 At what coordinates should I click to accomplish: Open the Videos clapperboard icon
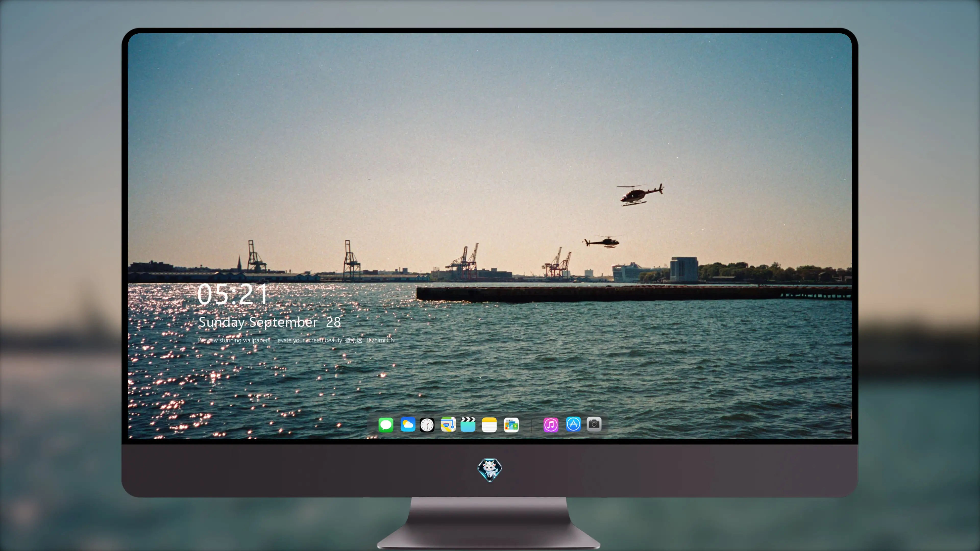pyautogui.click(x=468, y=424)
